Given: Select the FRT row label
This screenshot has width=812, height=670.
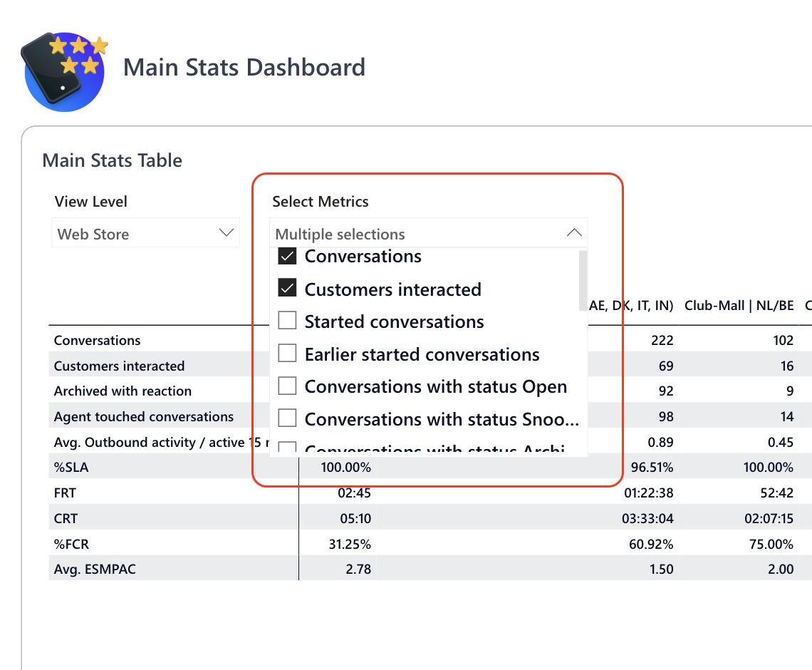Looking at the screenshot, I should coord(66,493).
